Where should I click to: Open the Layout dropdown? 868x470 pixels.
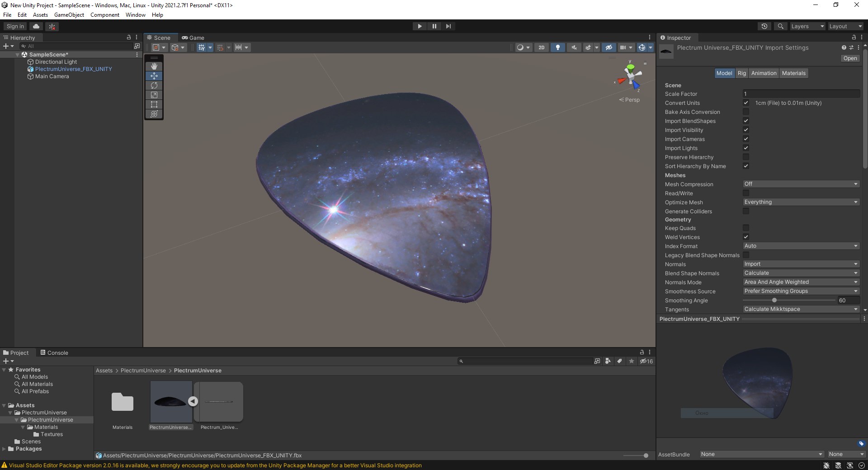pyautogui.click(x=845, y=26)
